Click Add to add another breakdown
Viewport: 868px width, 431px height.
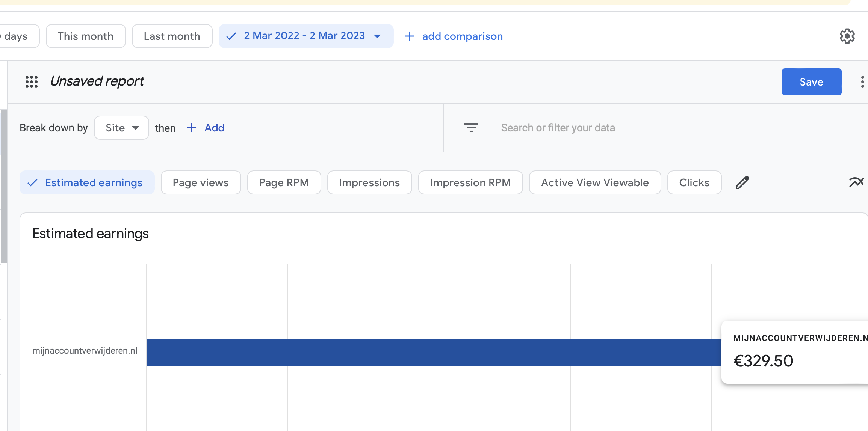click(x=214, y=128)
